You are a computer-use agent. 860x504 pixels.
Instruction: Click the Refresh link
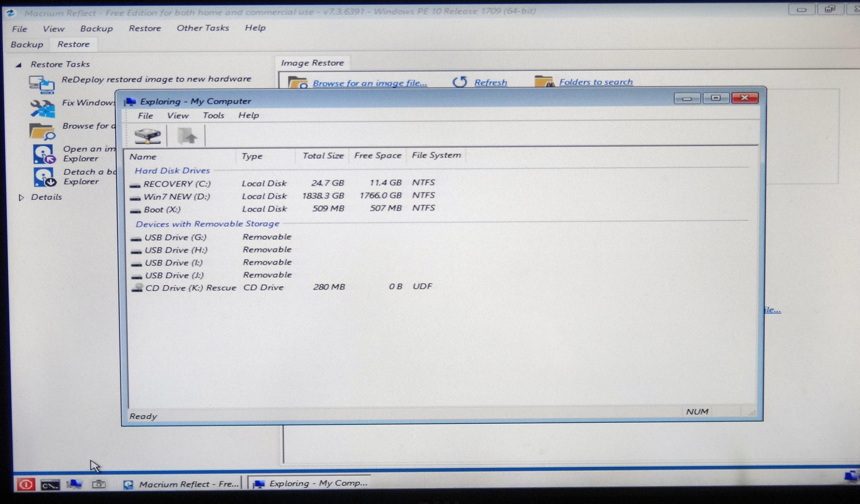tap(490, 82)
